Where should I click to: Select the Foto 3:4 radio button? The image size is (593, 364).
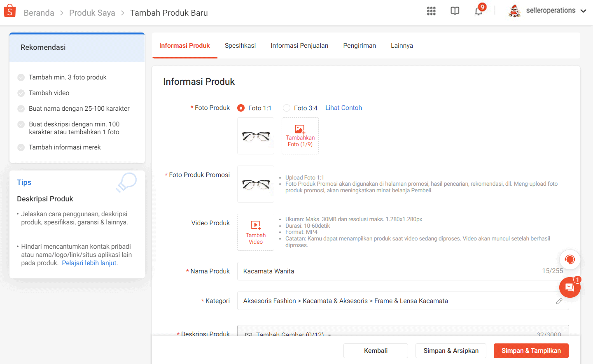tap(286, 108)
